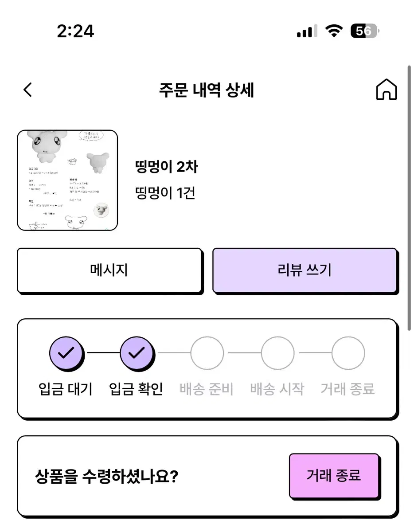Tap the 주문 내역 상세 page title

207,90
